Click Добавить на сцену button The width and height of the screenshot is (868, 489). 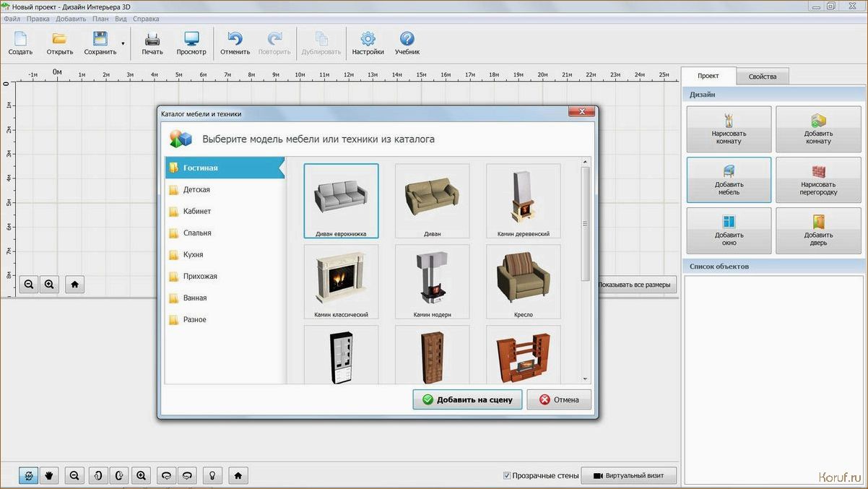click(x=467, y=399)
